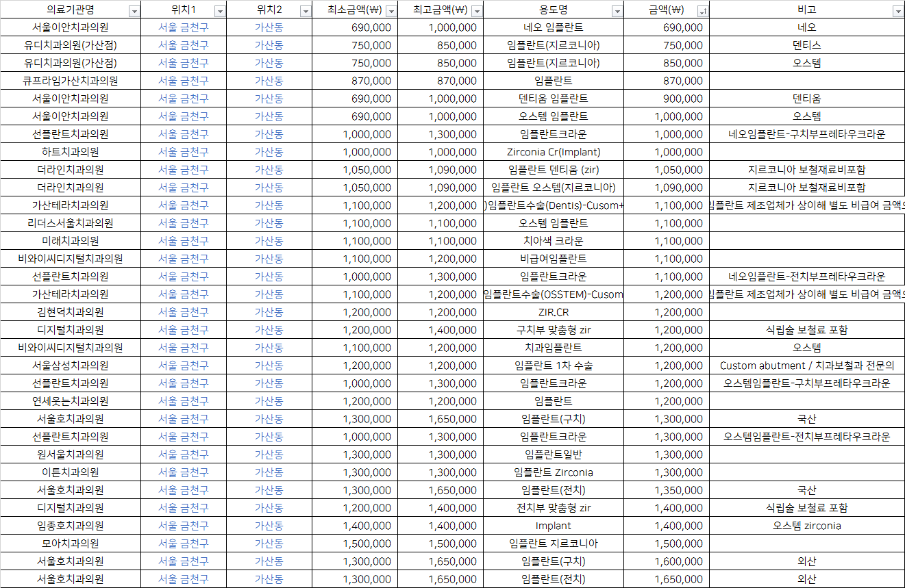Screen dimensions: 905x588
Task: Select the 네오임플란트-구치부프레타우크라운 note cell
Action: [x=807, y=134]
